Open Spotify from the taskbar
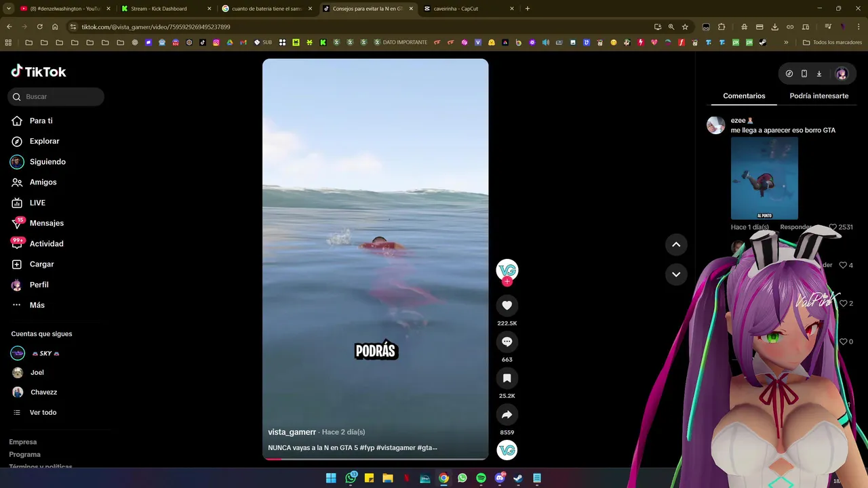The image size is (868, 488). pos(481,478)
